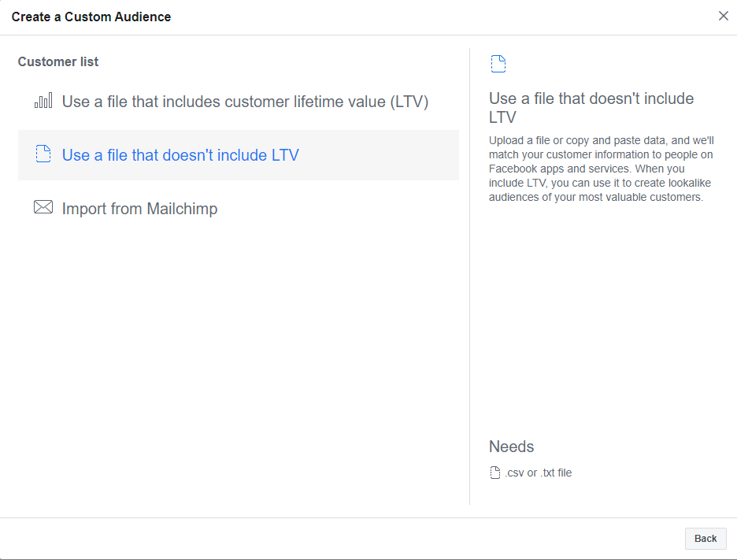The height and width of the screenshot is (560, 737).
Task: Click the description paragraph starting "Upload a file"
Action: (601, 169)
